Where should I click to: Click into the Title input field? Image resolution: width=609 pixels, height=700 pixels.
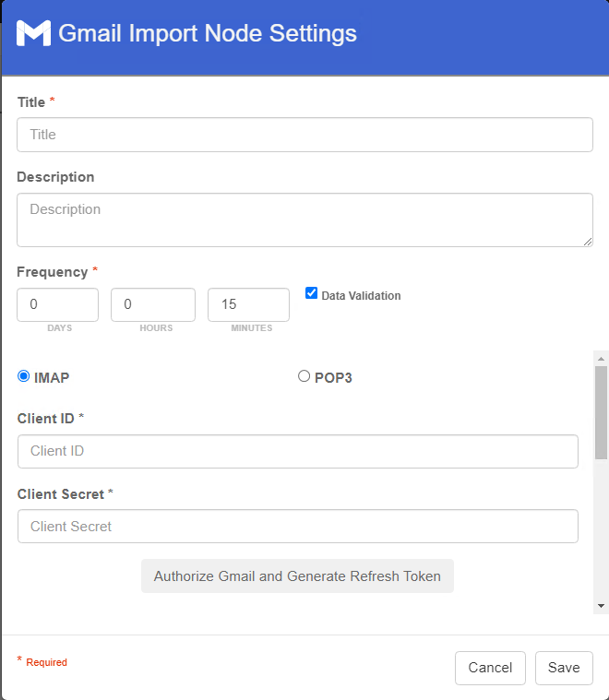point(304,135)
